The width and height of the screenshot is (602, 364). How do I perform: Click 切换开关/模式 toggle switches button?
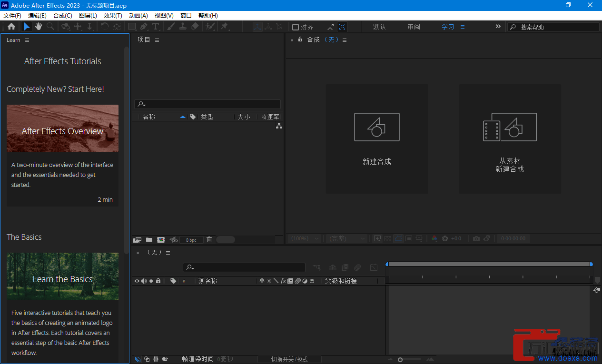tap(289, 359)
